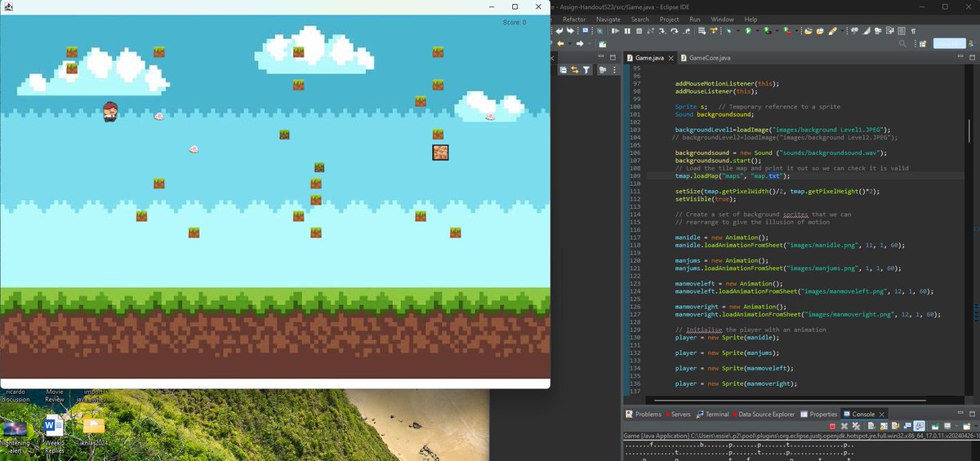Clear the Console output
The width and height of the screenshot is (980, 461).
tap(871, 426)
